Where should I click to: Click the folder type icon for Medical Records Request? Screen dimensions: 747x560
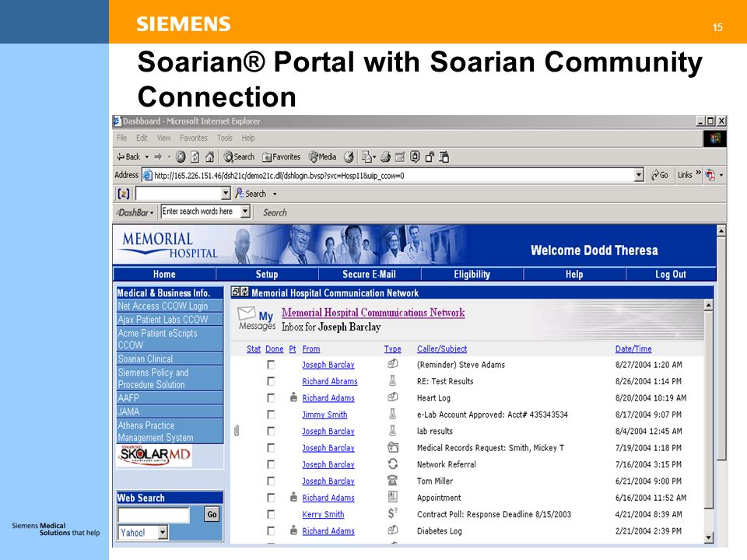pyautogui.click(x=393, y=448)
